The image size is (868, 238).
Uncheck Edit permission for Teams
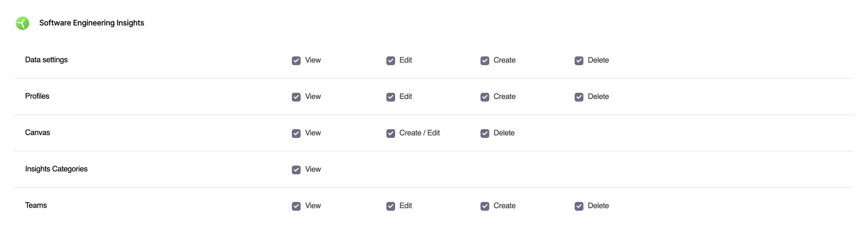[390, 206]
